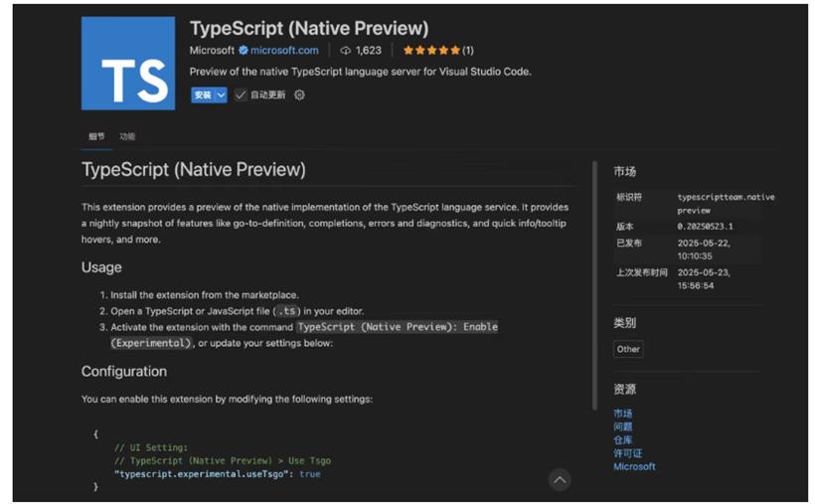The width and height of the screenshot is (815, 504).
Task: Click the install count cloud icon
Action: tap(346, 51)
